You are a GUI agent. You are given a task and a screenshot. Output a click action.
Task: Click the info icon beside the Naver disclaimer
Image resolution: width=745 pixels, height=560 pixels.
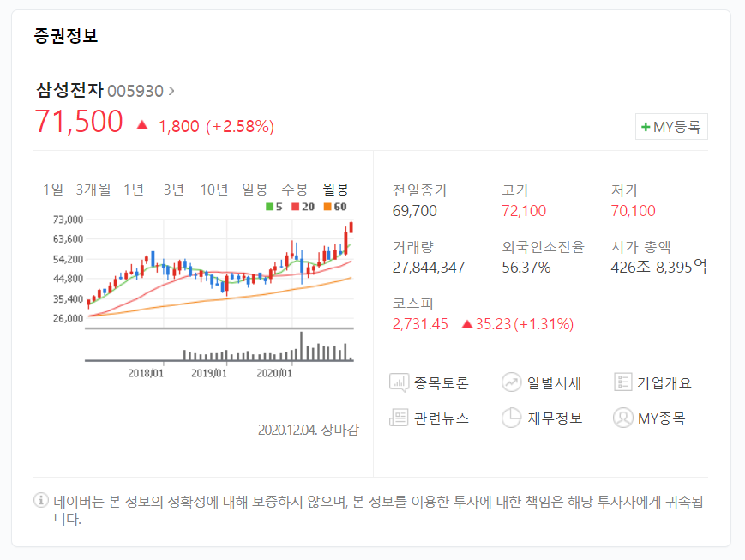41,500
